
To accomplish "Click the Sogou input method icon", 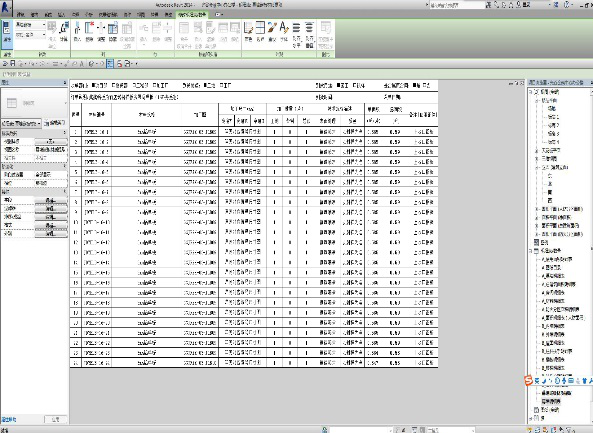I will tap(528, 380).
